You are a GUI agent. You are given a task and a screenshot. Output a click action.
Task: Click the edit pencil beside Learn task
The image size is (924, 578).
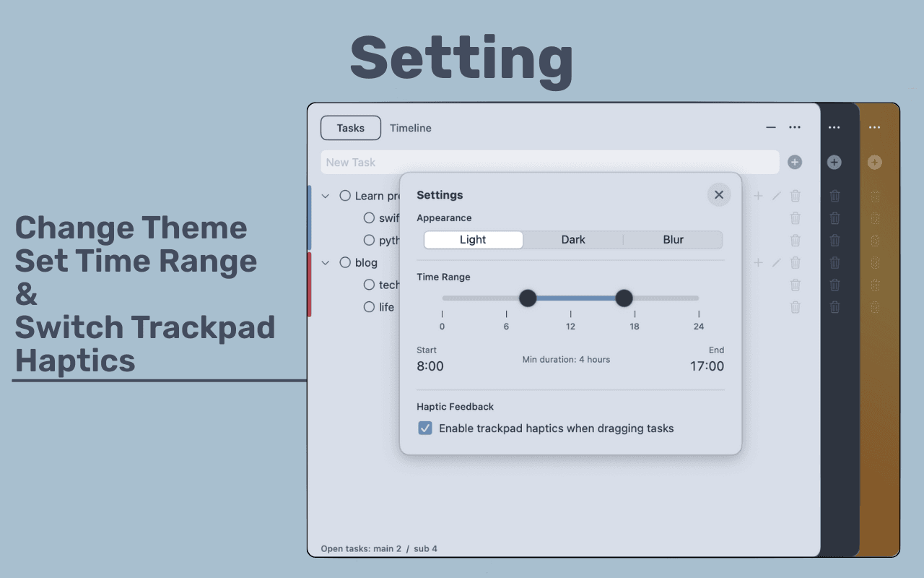(x=777, y=195)
